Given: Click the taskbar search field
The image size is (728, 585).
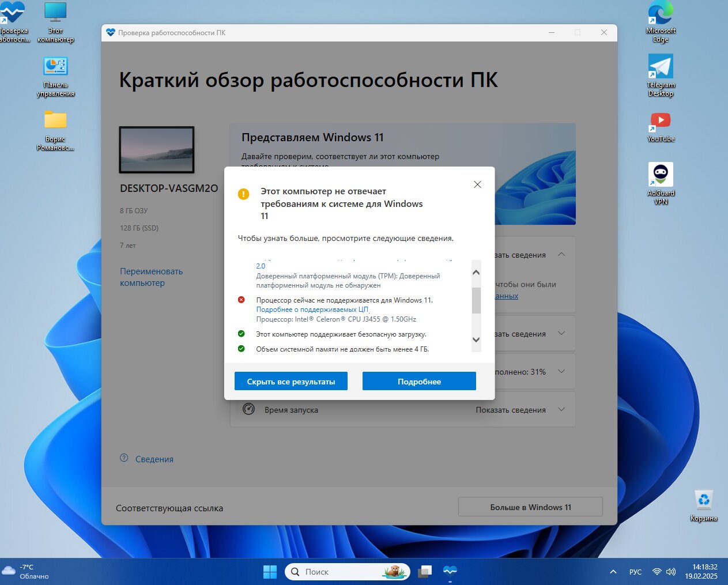Looking at the screenshot, I should pos(340,572).
